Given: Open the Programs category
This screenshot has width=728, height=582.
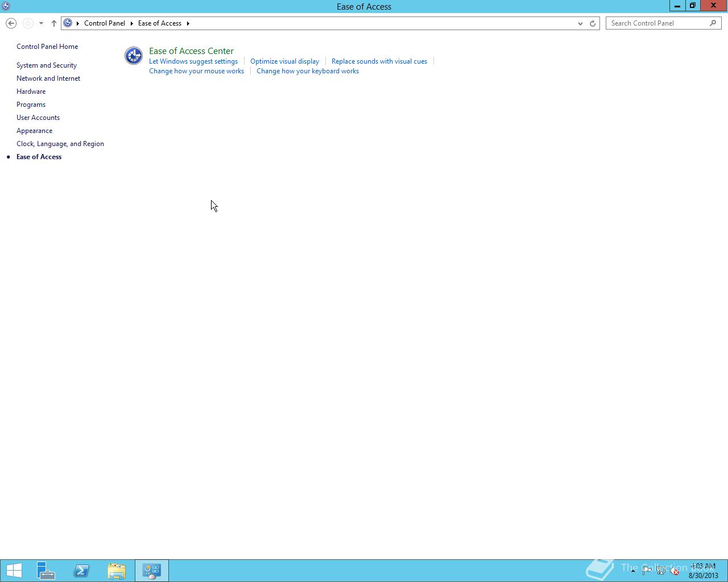Looking at the screenshot, I should 31,105.
